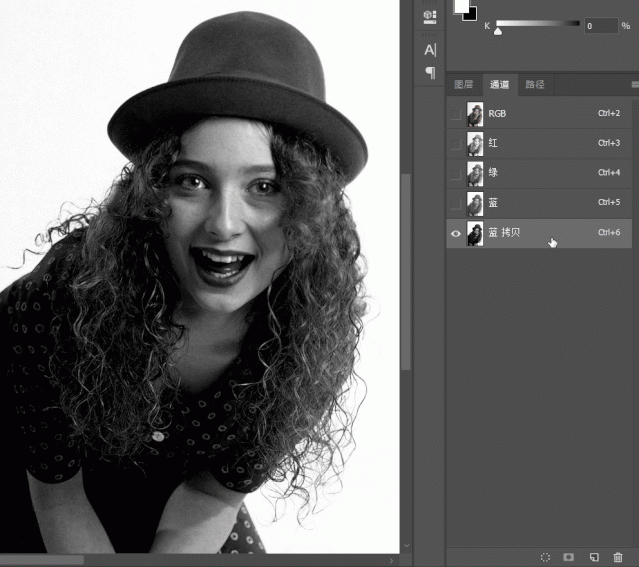Delete current channel trash icon
Viewport: 639px width, 567px height.
click(618, 556)
